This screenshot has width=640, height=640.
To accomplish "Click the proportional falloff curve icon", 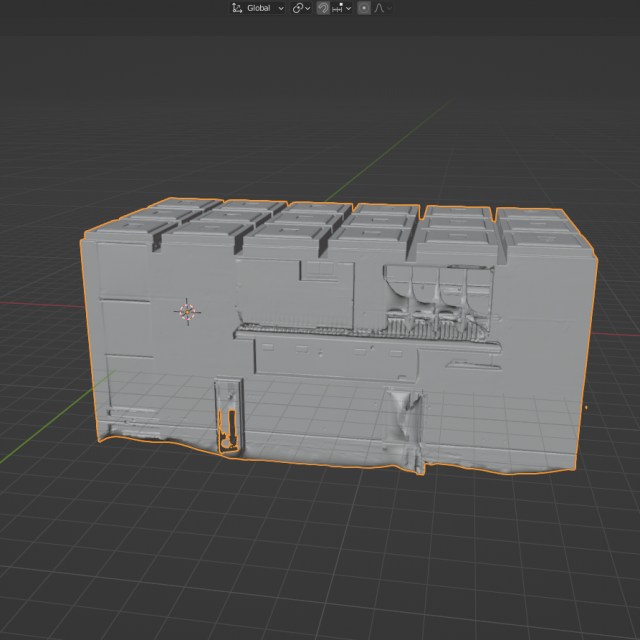I will coord(379,8).
